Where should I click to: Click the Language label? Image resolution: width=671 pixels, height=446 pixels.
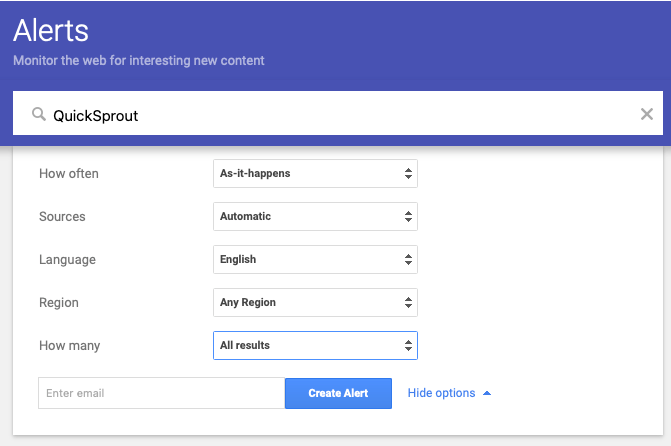(67, 259)
